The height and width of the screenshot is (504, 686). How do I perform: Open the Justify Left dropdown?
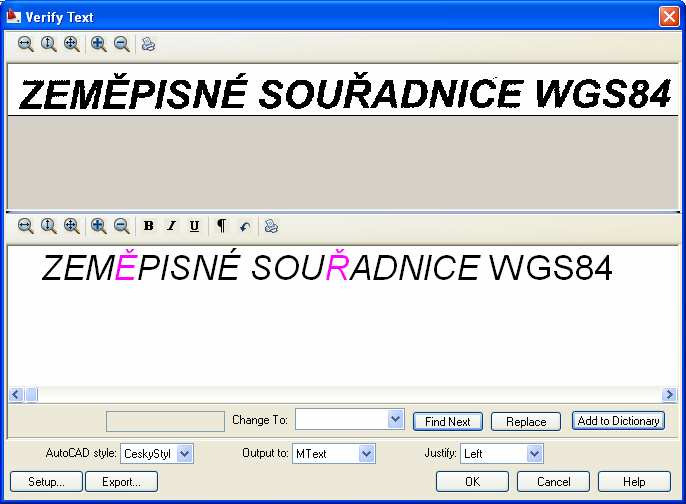[534, 454]
